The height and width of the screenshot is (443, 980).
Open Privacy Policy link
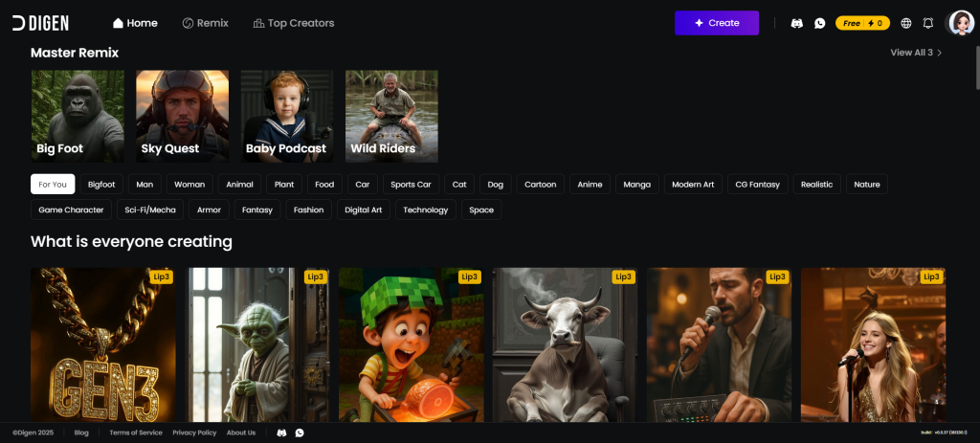(194, 432)
